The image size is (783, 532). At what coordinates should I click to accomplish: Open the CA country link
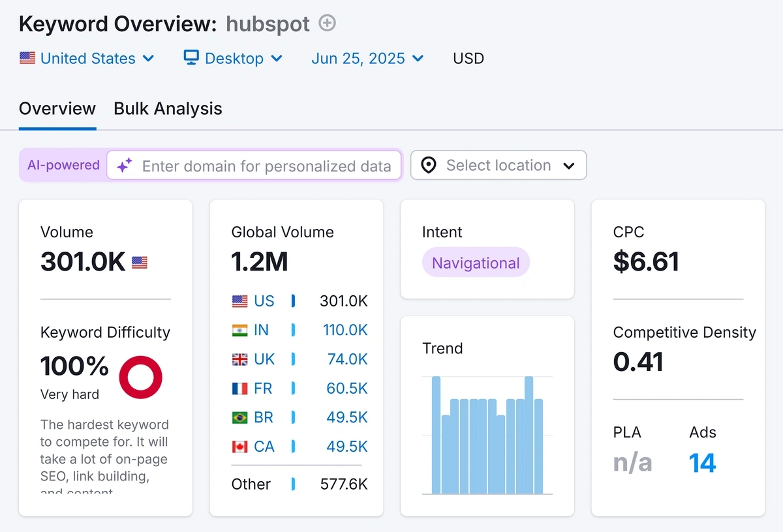pyautogui.click(x=264, y=447)
